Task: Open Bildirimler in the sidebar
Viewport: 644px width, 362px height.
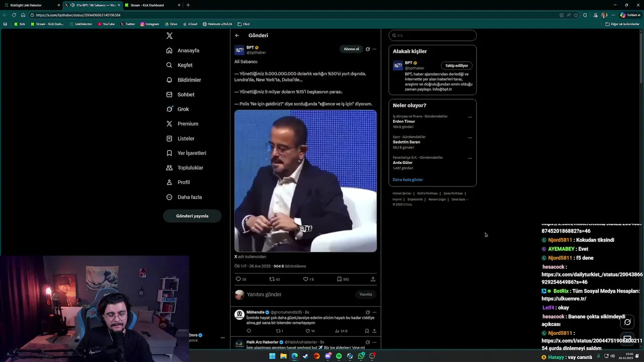Action: coord(184,80)
